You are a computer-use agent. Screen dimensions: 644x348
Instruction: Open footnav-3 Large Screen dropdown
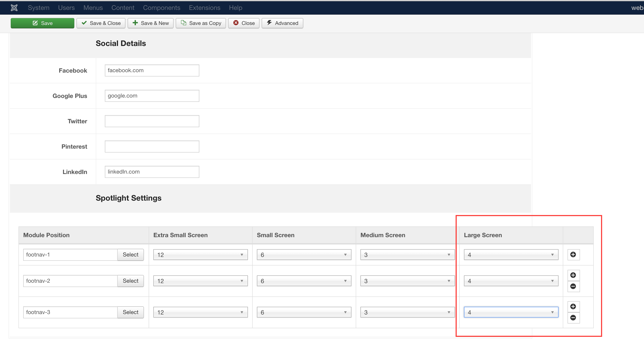[x=511, y=312]
